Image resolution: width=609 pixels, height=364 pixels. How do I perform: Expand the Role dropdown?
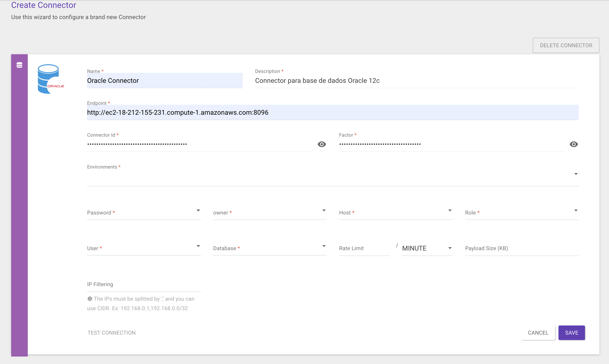pos(576,210)
